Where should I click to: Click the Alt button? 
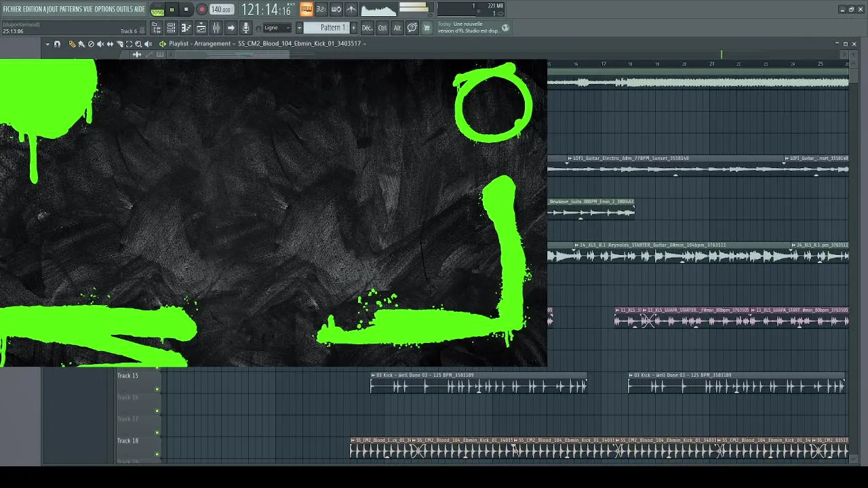pos(397,28)
